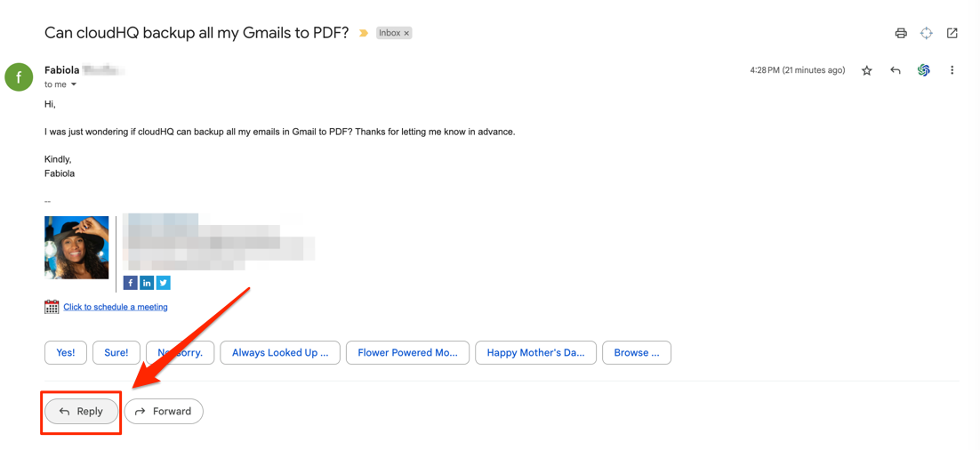Click the reply arrow icon beside star
Image resolution: width=980 pixels, height=450 pixels.
(x=895, y=70)
